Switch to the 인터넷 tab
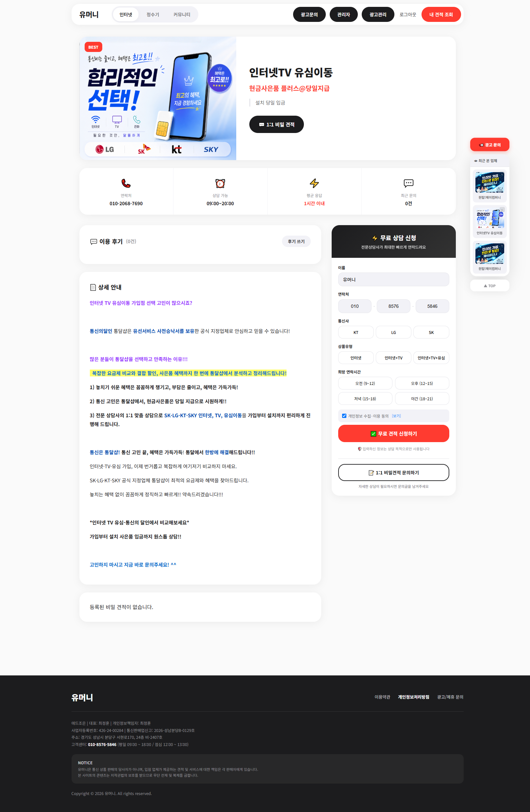 pos(125,15)
